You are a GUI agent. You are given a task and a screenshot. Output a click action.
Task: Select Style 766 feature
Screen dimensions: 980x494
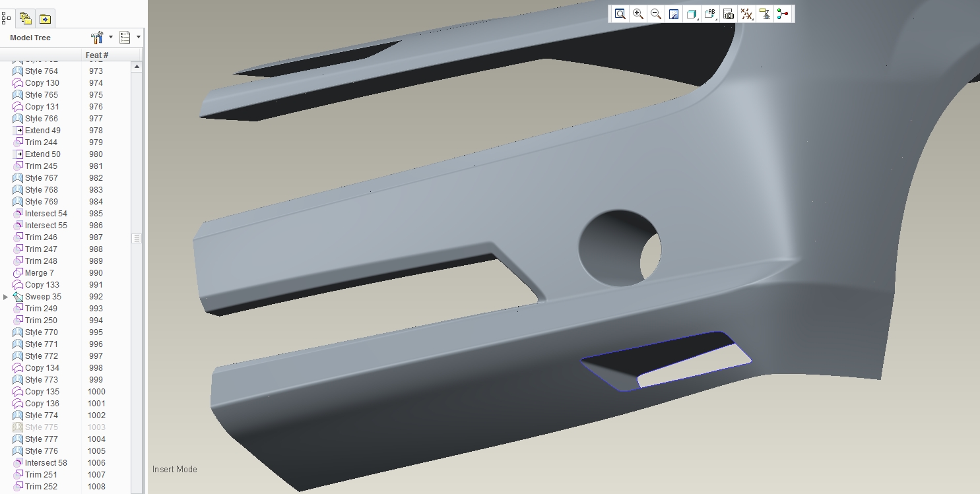(x=41, y=119)
